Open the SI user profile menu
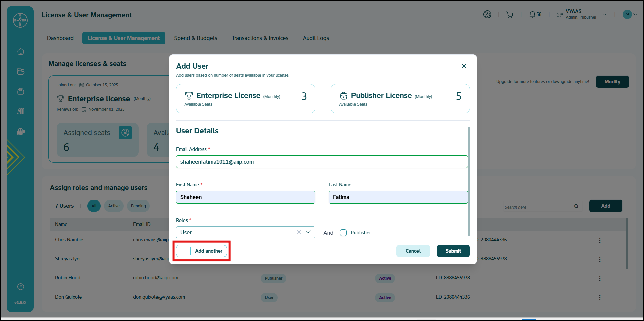The width and height of the screenshot is (644, 321). tap(630, 14)
